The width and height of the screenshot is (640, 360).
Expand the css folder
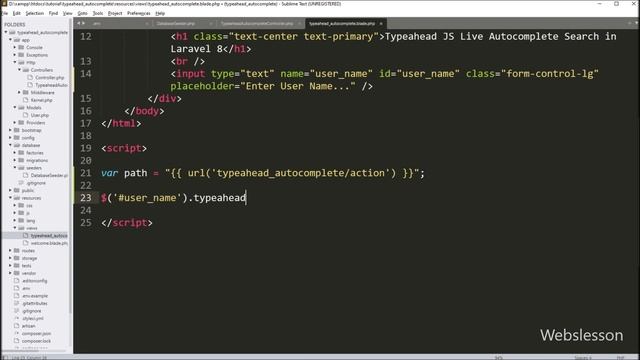15,205
